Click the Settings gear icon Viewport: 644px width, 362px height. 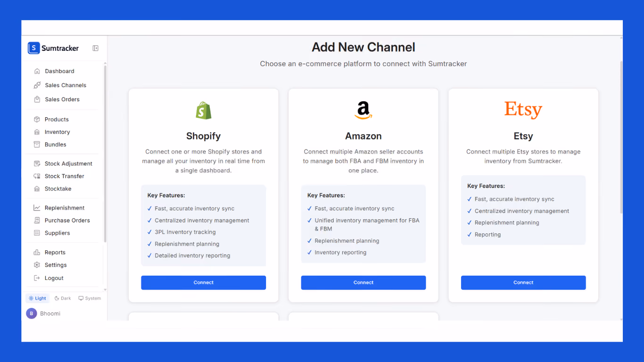(x=37, y=265)
